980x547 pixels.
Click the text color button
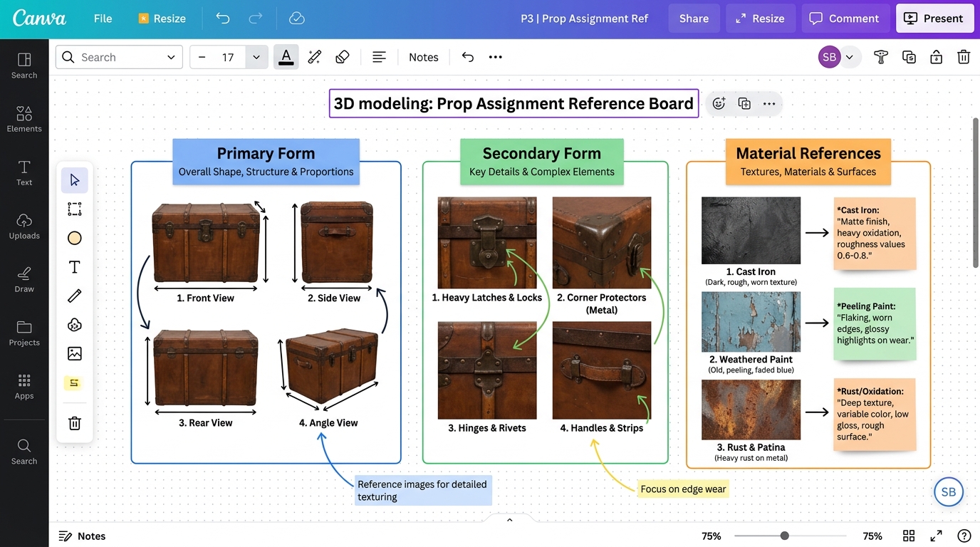click(286, 57)
